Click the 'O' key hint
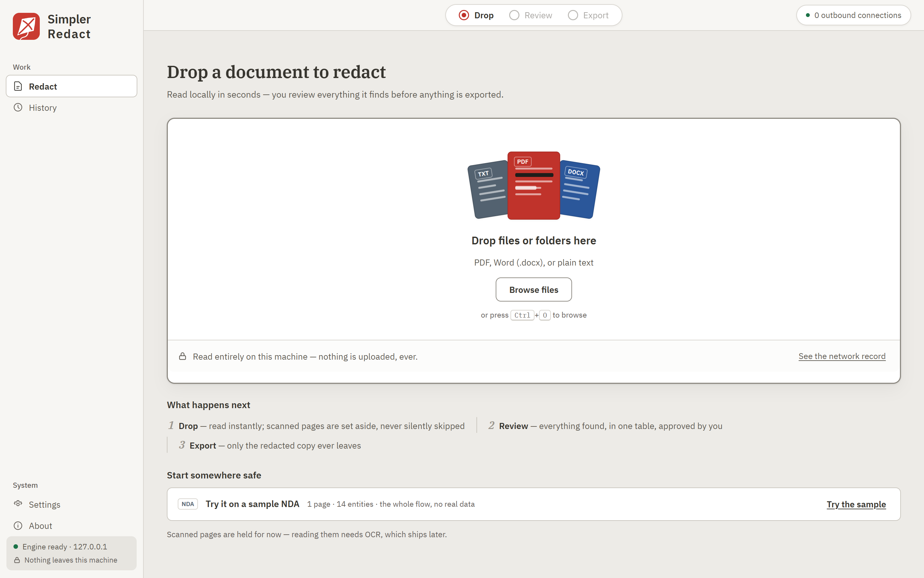924x578 pixels. (544, 315)
